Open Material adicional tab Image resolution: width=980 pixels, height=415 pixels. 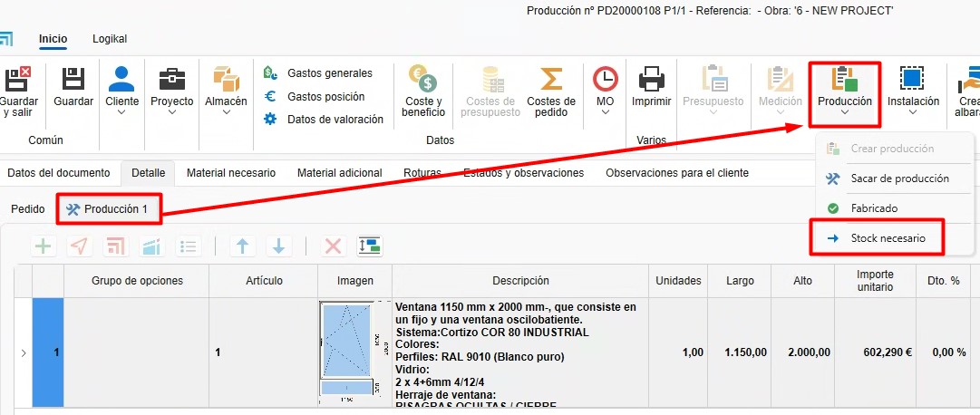pyautogui.click(x=339, y=172)
